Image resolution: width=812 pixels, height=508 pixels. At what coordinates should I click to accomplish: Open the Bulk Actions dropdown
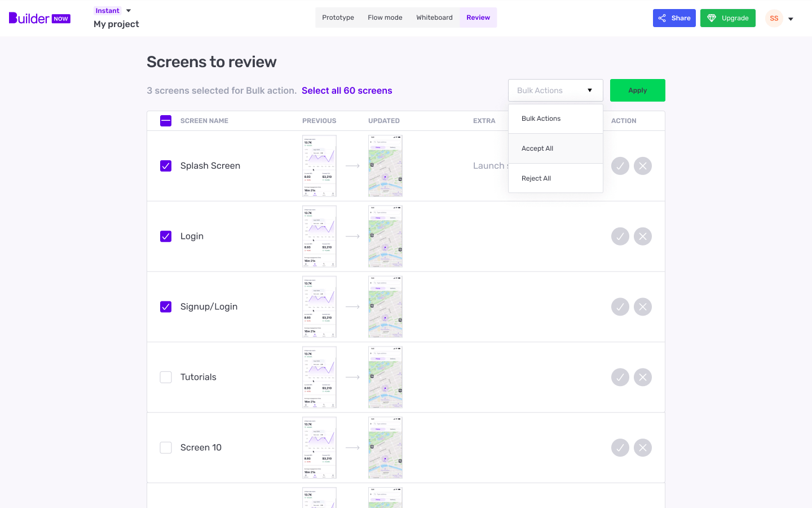click(555, 90)
